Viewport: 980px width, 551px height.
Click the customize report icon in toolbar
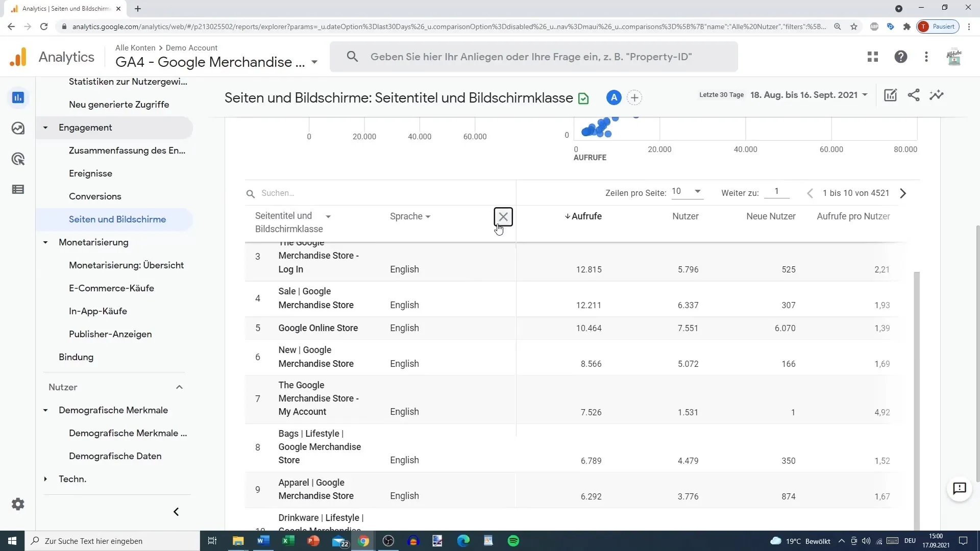tap(891, 94)
